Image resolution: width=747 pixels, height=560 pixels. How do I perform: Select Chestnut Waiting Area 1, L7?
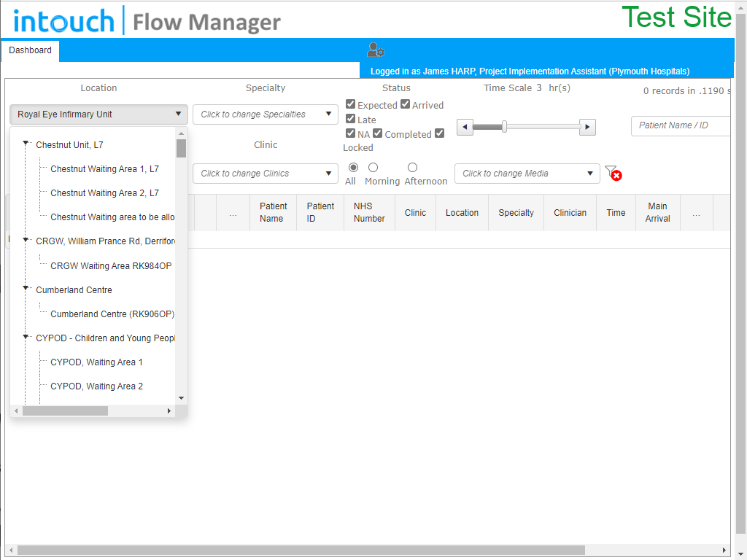coord(105,169)
